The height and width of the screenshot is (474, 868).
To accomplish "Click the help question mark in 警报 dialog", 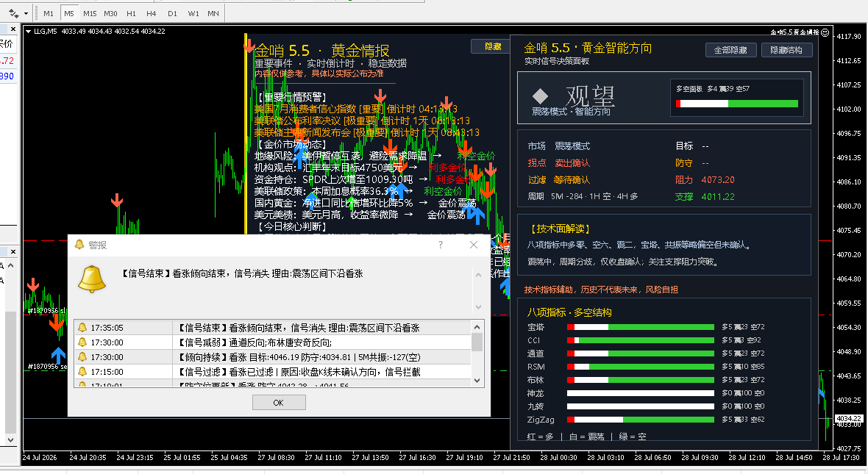I will click(x=441, y=245).
